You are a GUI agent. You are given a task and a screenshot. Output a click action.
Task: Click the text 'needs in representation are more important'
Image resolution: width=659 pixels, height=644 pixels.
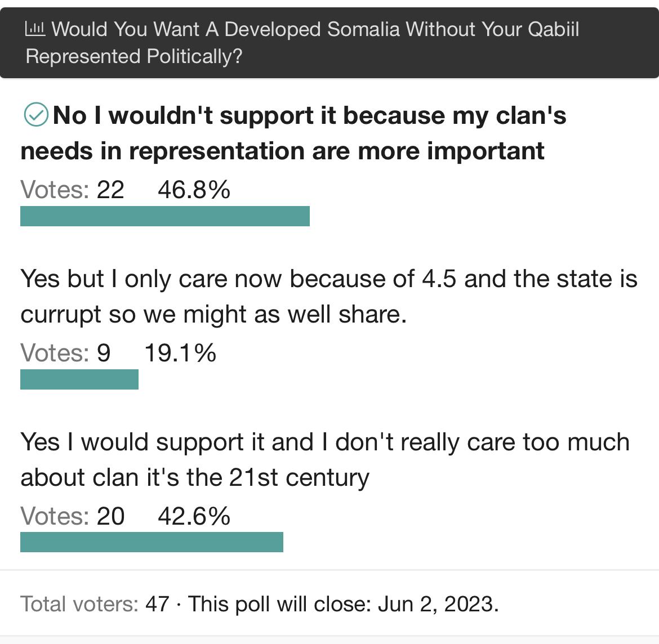click(x=282, y=151)
